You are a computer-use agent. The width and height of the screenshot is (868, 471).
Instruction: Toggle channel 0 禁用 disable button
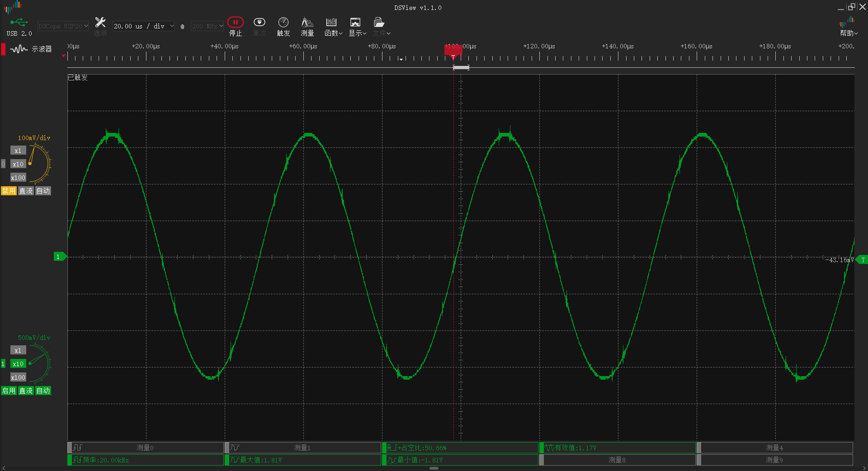pyautogui.click(x=9, y=191)
